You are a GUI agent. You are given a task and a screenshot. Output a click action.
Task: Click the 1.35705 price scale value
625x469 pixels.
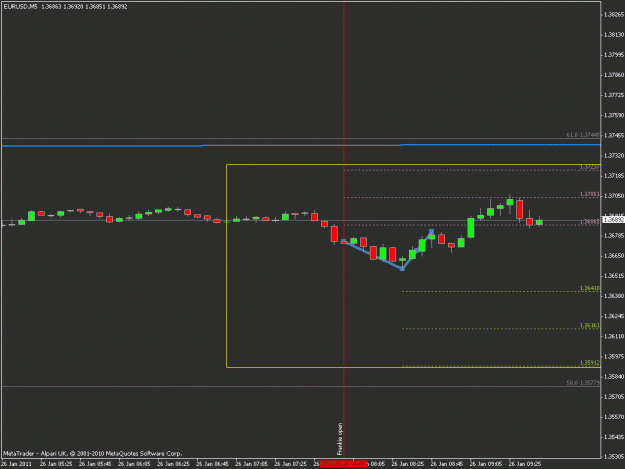click(614, 396)
